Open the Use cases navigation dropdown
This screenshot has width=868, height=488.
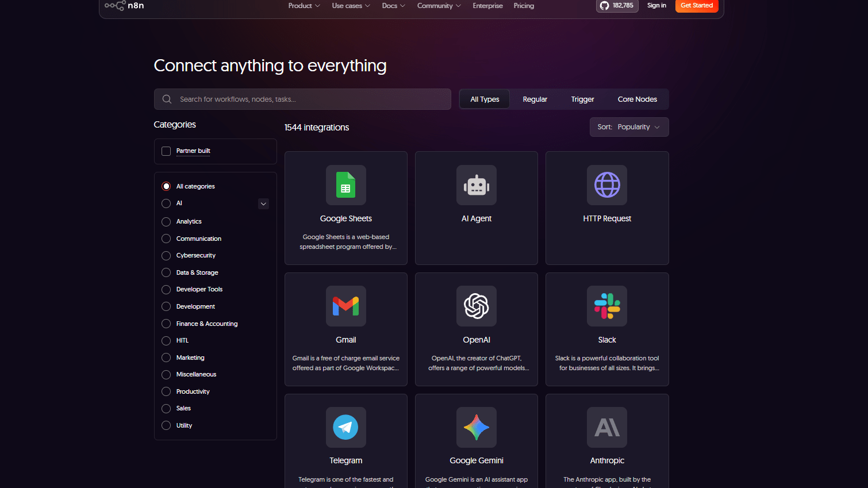(351, 6)
